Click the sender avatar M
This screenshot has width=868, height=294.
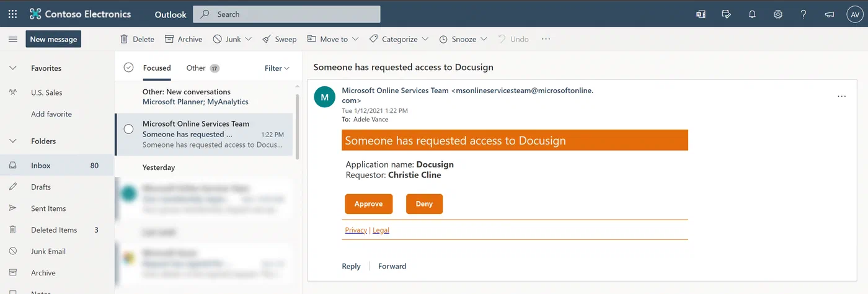click(x=325, y=97)
